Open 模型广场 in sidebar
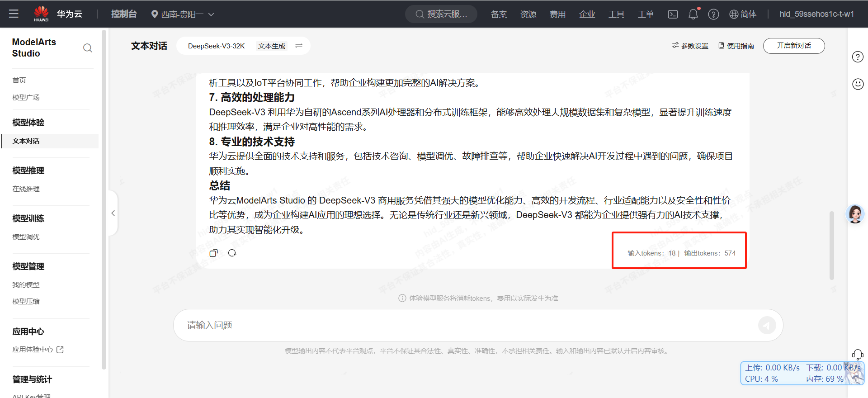The width and height of the screenshot is (868, 398). (26, 97)
